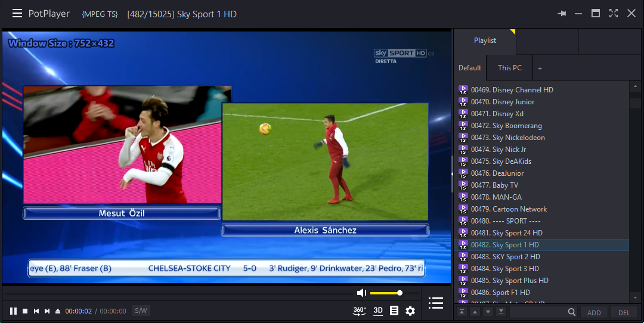The image size is (644, 323).
Task: Select 00479. Cartoon Network
Action: tap(542, 209)
